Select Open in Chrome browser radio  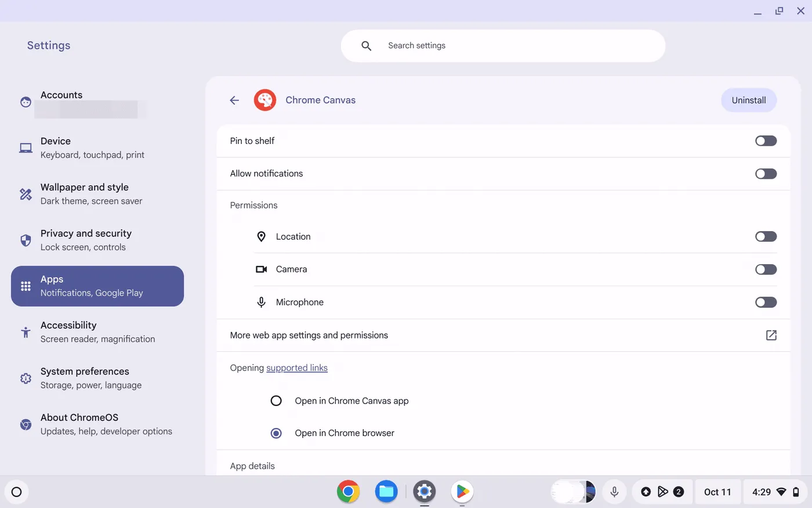tap(276, 433)
